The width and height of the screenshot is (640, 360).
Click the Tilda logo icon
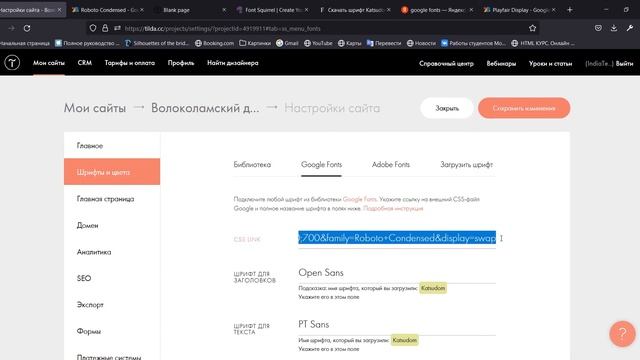coord(12,63)
